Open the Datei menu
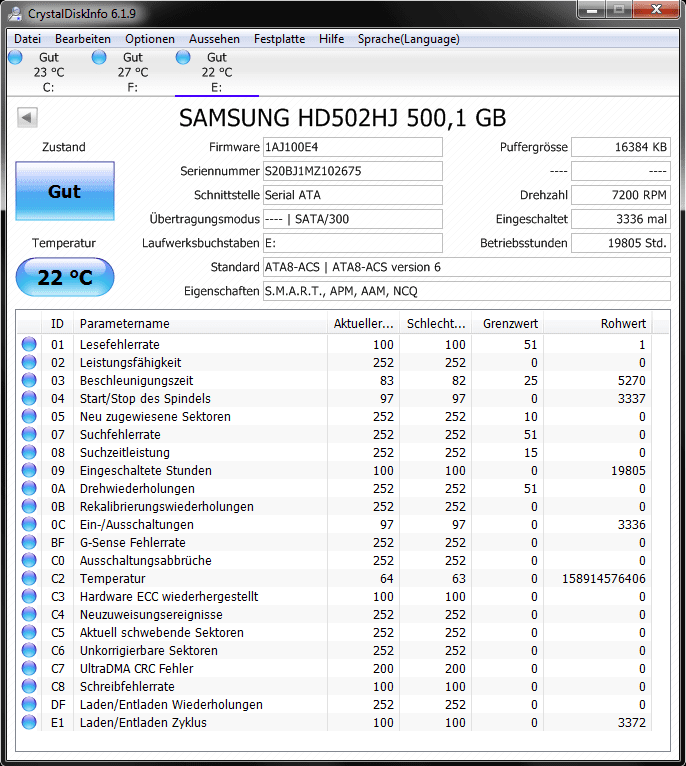The image size is (686, 766). [x=27, y=39]
